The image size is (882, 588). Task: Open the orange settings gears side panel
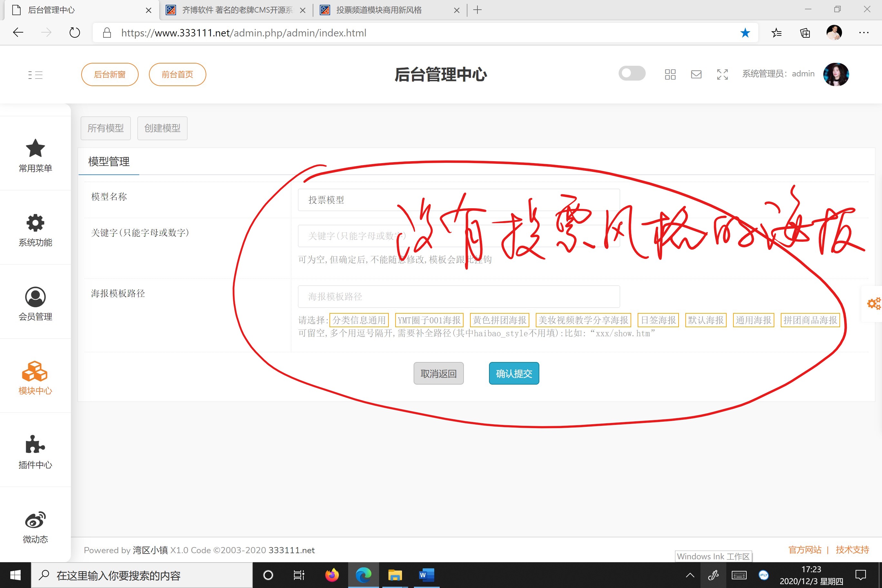tap(873, 303)
